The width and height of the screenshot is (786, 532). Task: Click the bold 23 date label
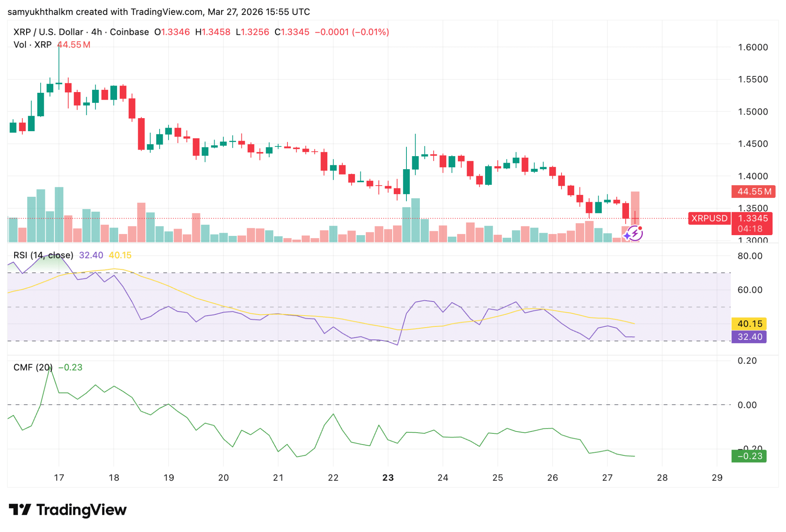pyautogui.click(x=388, y=478)
